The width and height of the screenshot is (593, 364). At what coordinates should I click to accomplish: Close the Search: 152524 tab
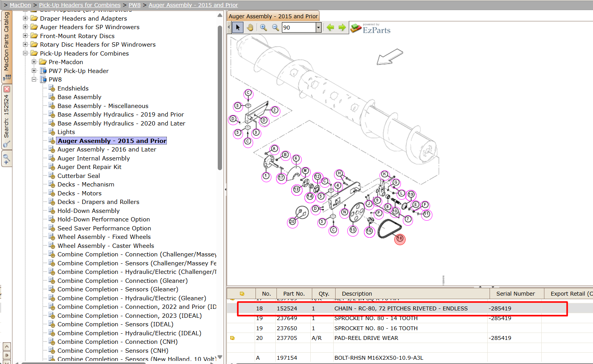pyautogui.click(x=7, y=89)
